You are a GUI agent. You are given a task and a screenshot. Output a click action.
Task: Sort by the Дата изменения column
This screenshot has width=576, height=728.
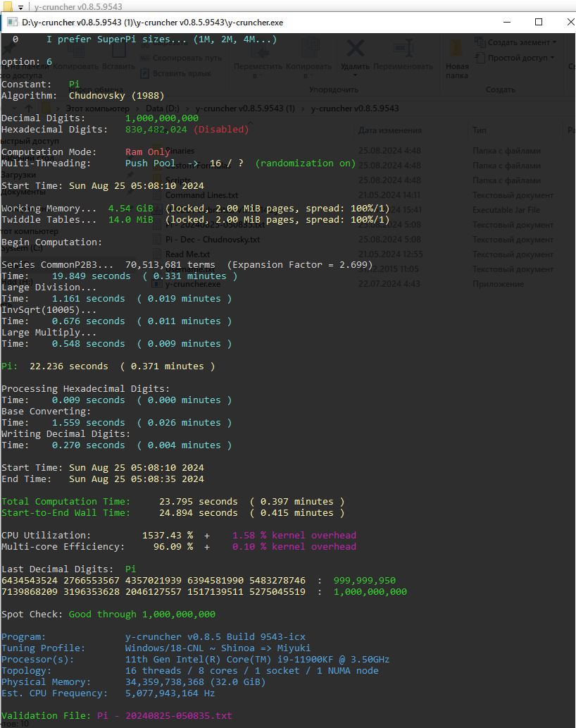(x=389, y=130)
